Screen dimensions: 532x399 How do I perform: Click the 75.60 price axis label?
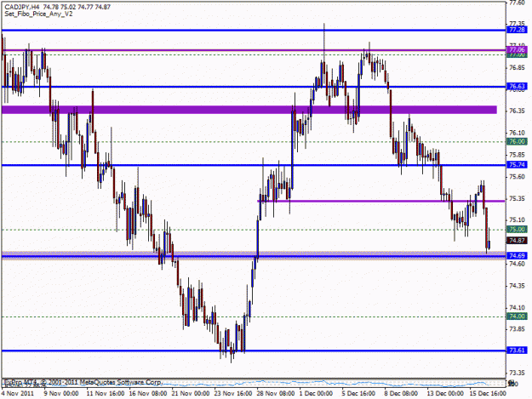[517, 177]
